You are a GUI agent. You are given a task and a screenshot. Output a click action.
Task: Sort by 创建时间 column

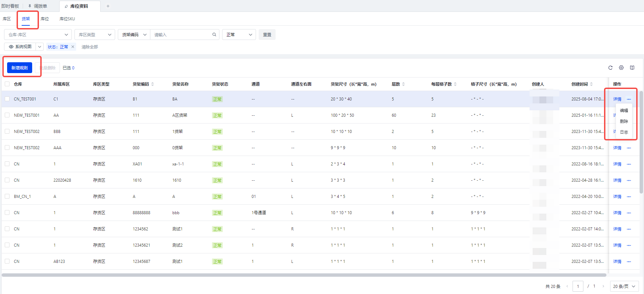(591, 84)
